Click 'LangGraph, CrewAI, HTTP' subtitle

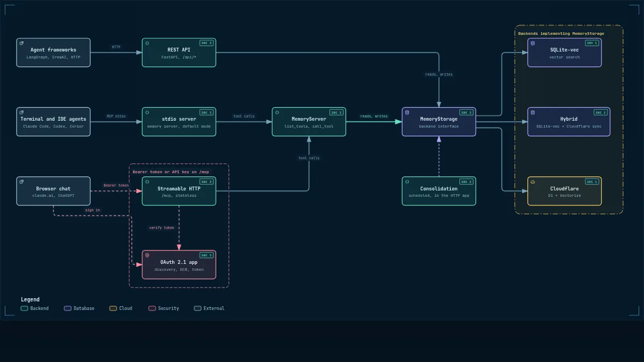click(53, 57)
